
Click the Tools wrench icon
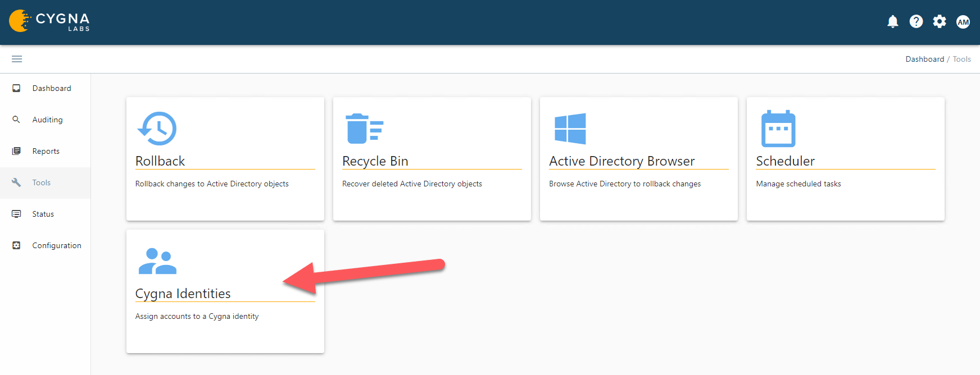(x=16, y=182)
